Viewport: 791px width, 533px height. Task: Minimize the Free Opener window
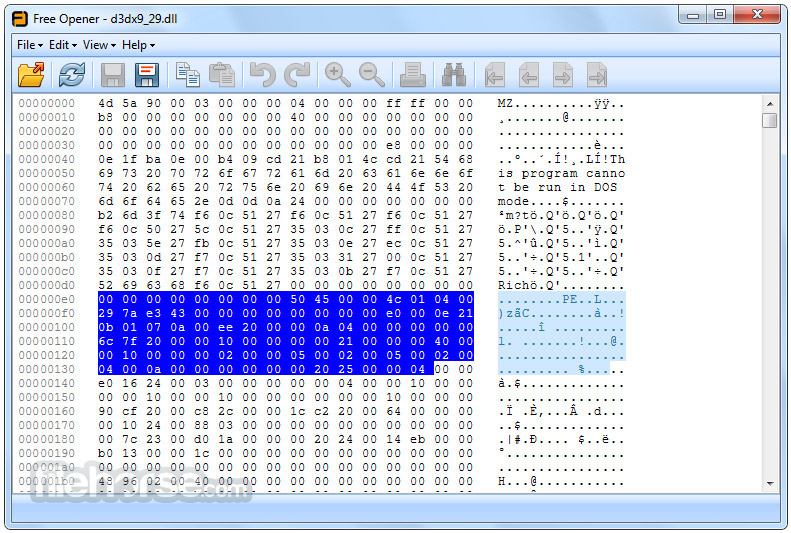(693, 15)
